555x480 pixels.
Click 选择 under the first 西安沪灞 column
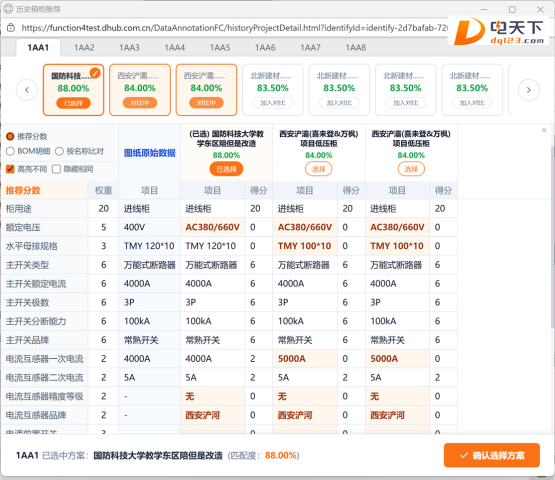[x=319, y=169]
